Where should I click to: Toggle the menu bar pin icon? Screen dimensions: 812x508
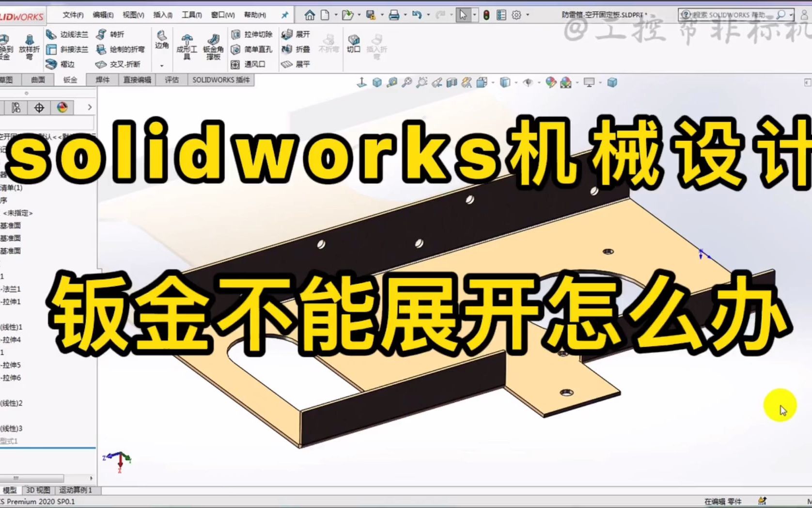tap(284, 15)
